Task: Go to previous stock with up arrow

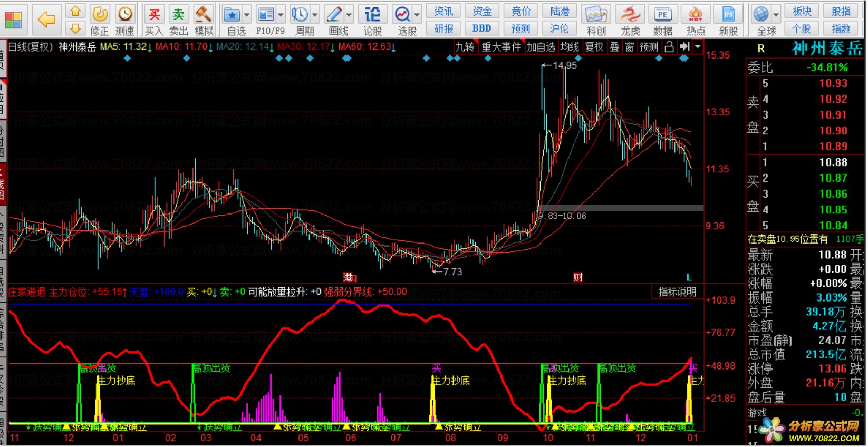Action: 75,12
